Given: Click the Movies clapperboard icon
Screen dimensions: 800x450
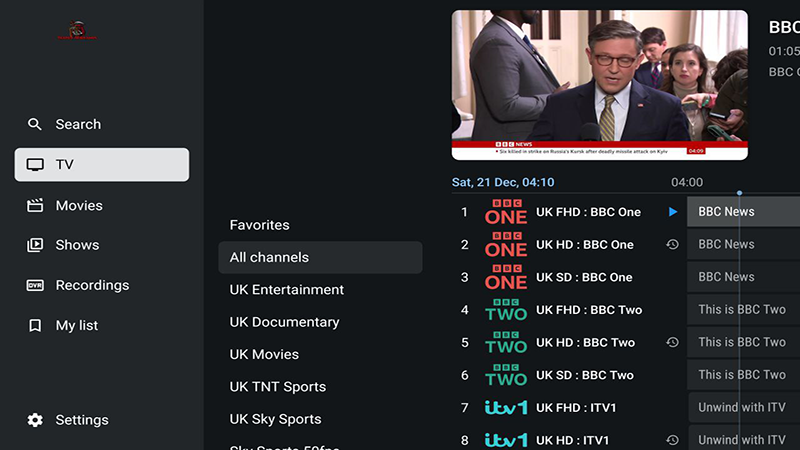Looking at the screenshot, I should (x=35, y=205).
